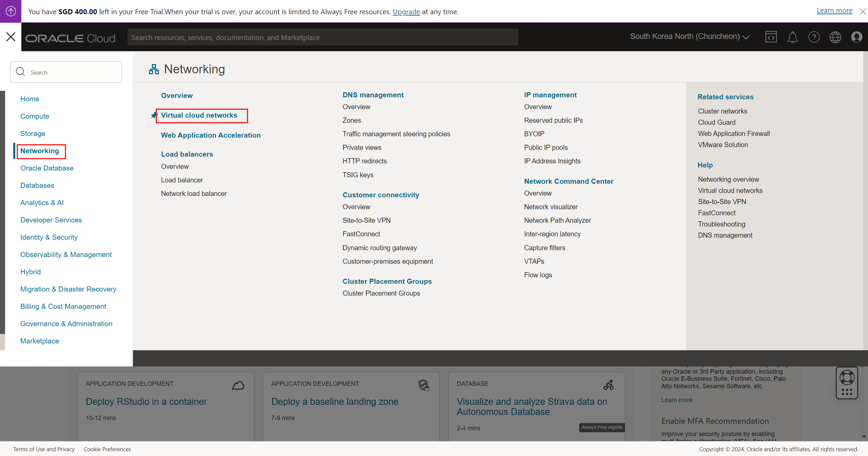
Task: Open the user profile avatar icon
Action: [x=856, y=37]
